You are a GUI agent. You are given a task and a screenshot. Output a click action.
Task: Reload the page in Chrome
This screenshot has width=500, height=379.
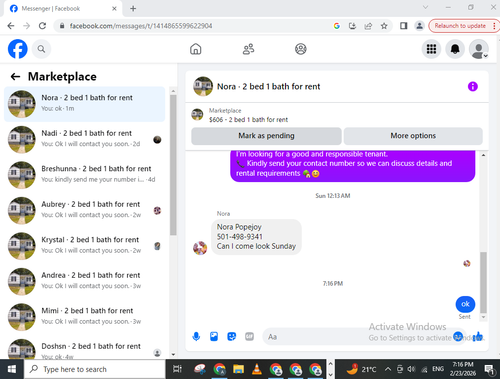(x=42, y=26)
